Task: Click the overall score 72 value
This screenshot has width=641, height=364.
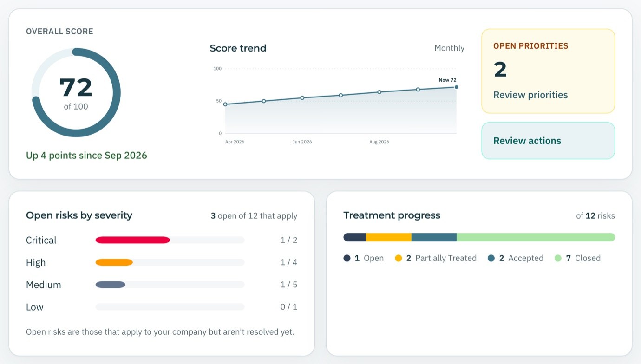Action: (76, 87)
